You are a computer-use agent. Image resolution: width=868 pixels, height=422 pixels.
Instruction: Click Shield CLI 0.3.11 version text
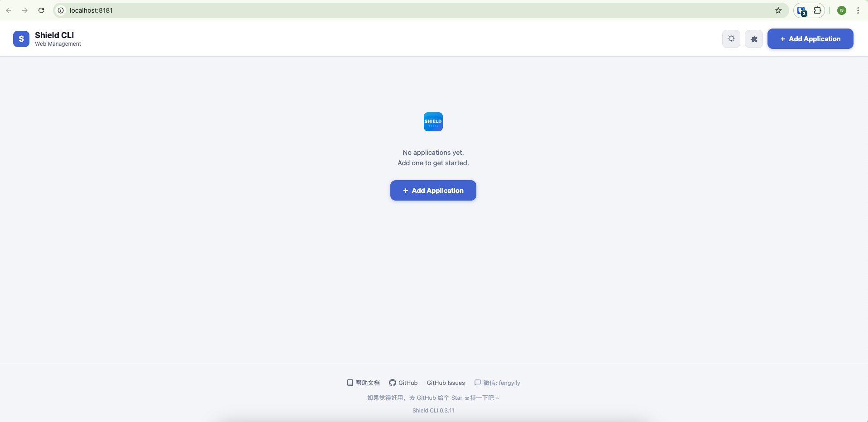[x=433, y=411]
